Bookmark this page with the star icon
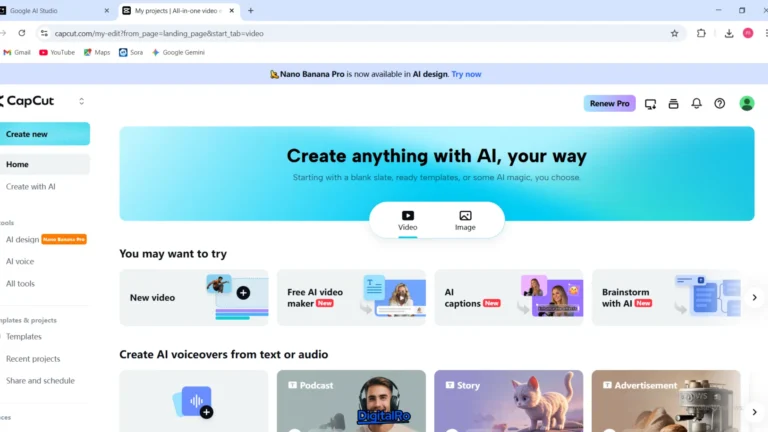The image size is (768, 432). click(x=674, y=33)
